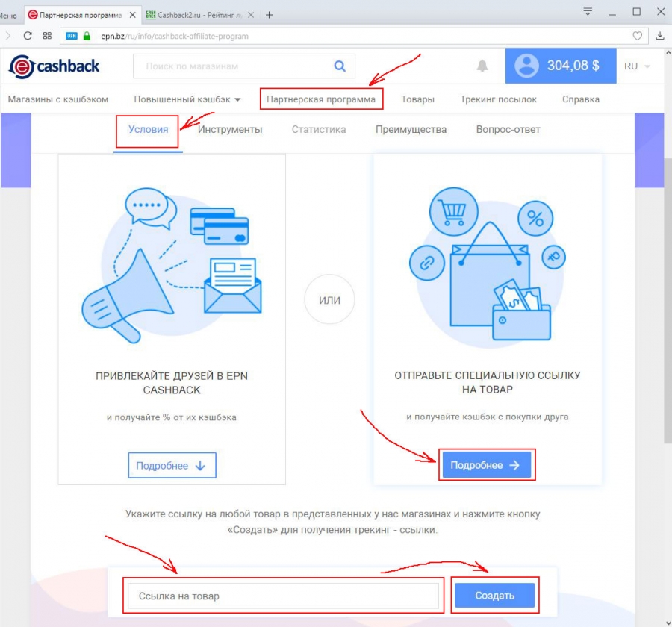The height and width of the screenshot is (627, 672).
Task: Open the speed dial grid icon
Action: tap(47, 36)
